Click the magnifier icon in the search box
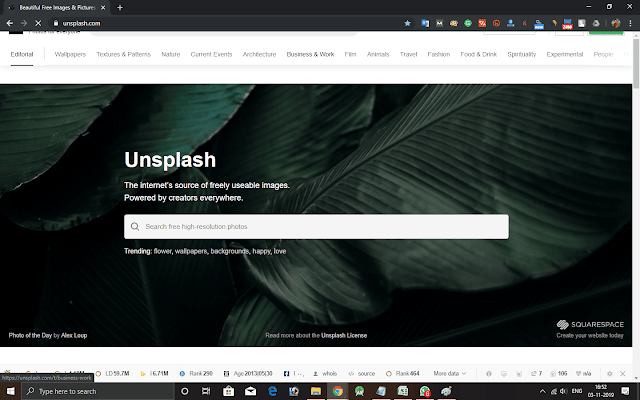This screenshot has width=640, height=400. click(135, 227)
